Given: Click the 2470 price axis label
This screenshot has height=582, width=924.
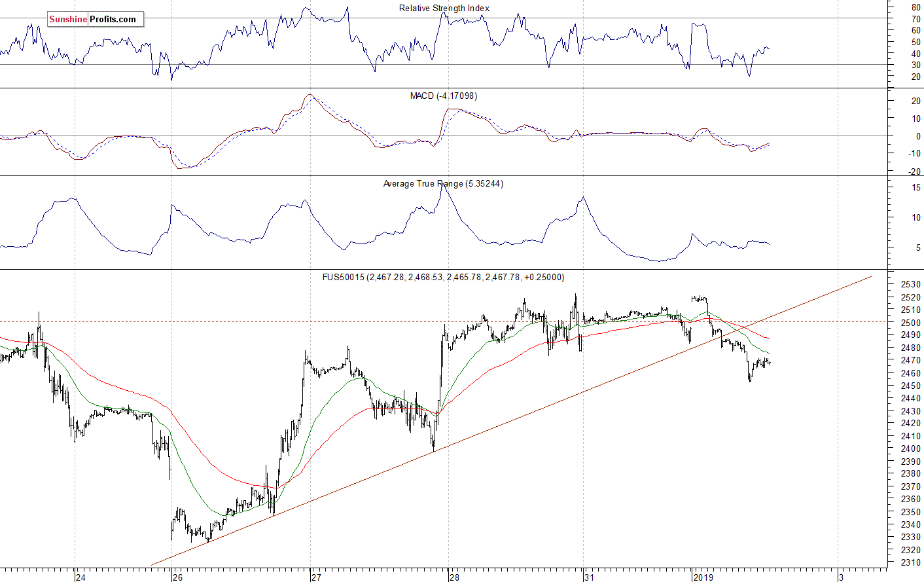Looking at the screenshot, I should point(911,361).
